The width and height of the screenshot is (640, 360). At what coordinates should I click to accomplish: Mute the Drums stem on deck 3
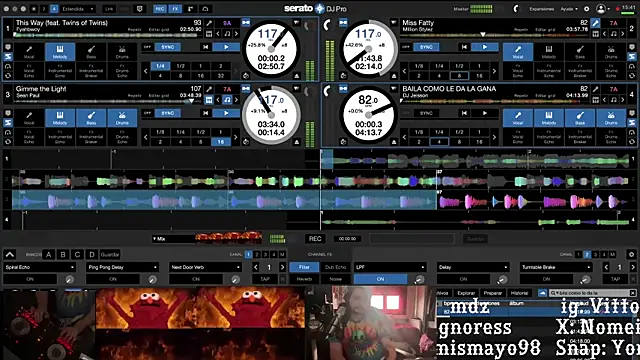tap(122, 118)
